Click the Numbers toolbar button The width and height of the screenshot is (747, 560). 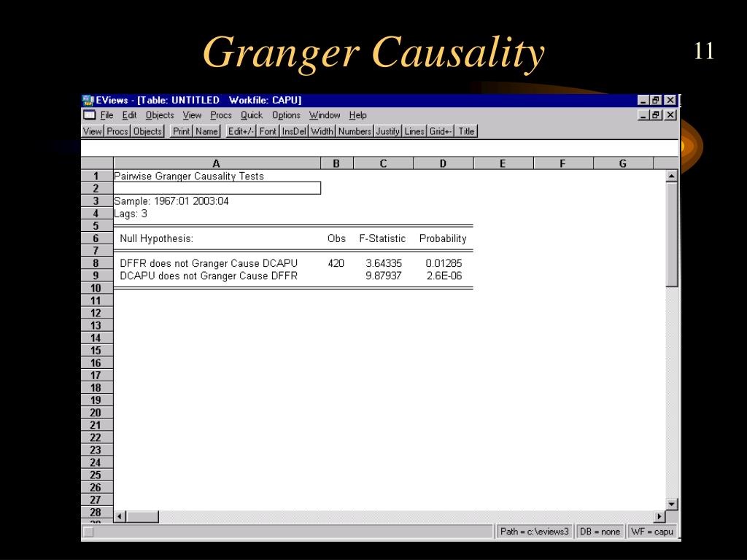coord(355,131)
